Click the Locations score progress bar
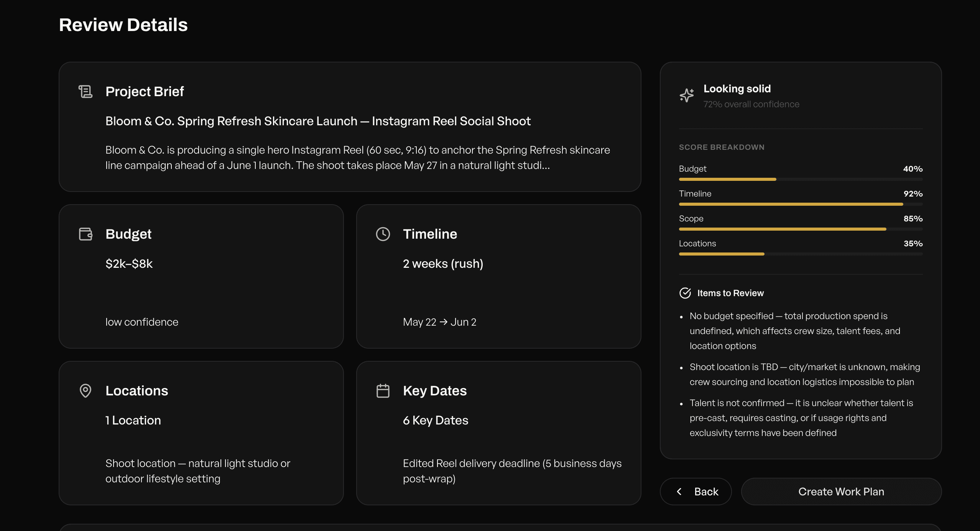This screenshot has width=980, height=531. pos(801,254)
